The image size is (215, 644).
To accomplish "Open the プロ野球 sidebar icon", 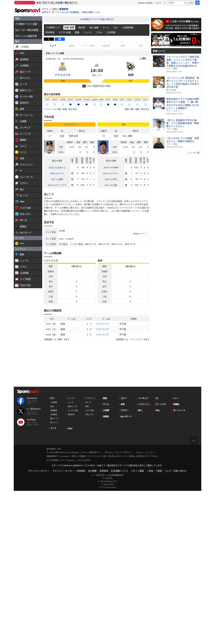I will point(17,47).
